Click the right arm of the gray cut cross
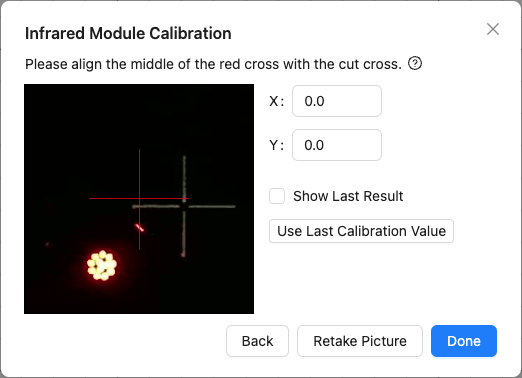The image size is (522, 378). [212, 207]
